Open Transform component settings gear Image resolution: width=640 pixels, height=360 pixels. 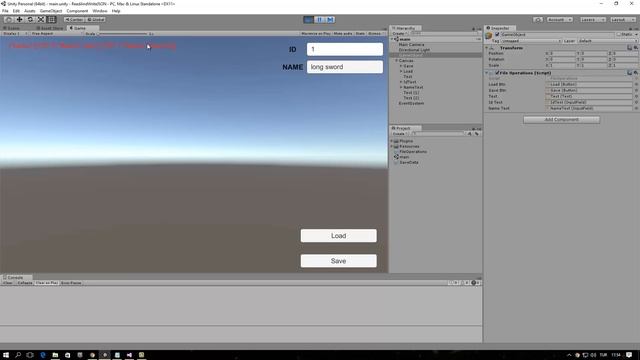636,48
